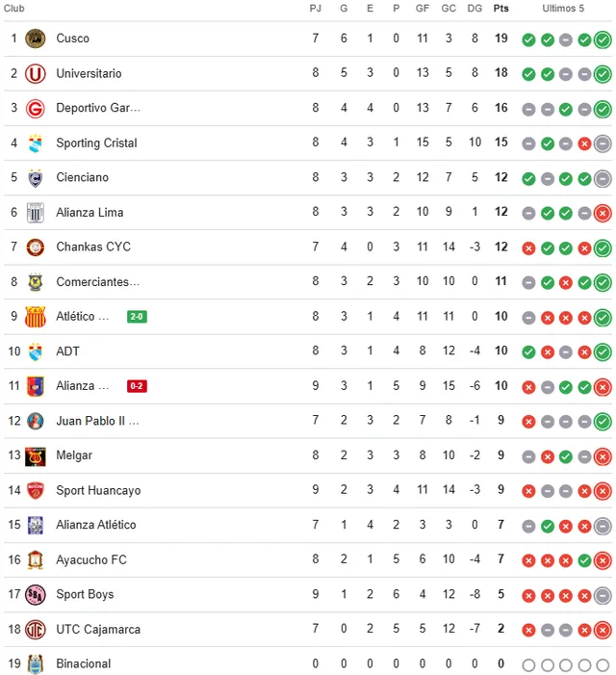
Task: Click Cusco's latest win indicator circle
Action: point(603,40)
